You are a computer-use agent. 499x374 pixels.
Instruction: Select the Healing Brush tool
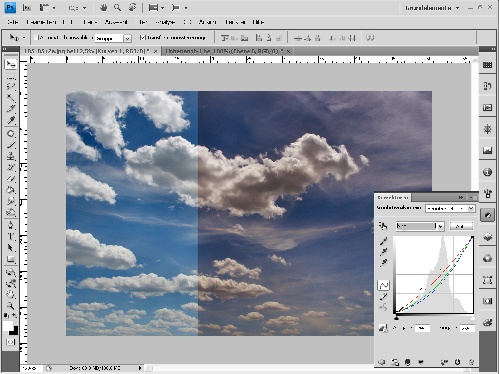tap(11, 134)
